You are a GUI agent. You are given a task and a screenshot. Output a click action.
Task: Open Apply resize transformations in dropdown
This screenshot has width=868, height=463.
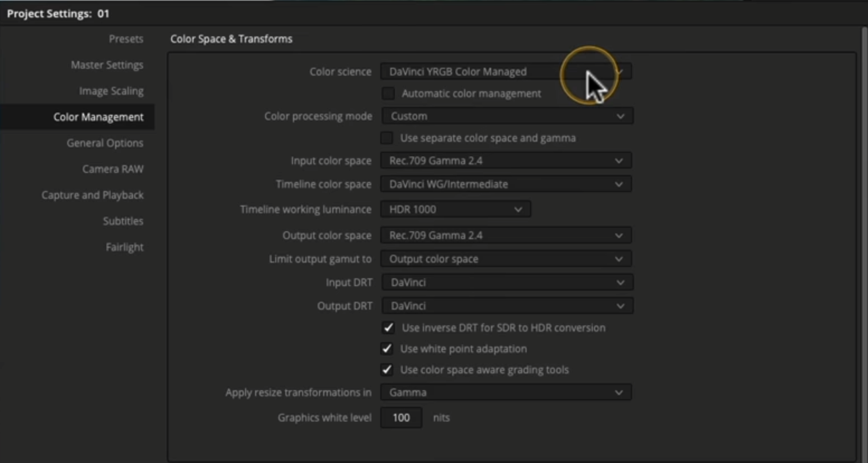(x=506, y=392)
